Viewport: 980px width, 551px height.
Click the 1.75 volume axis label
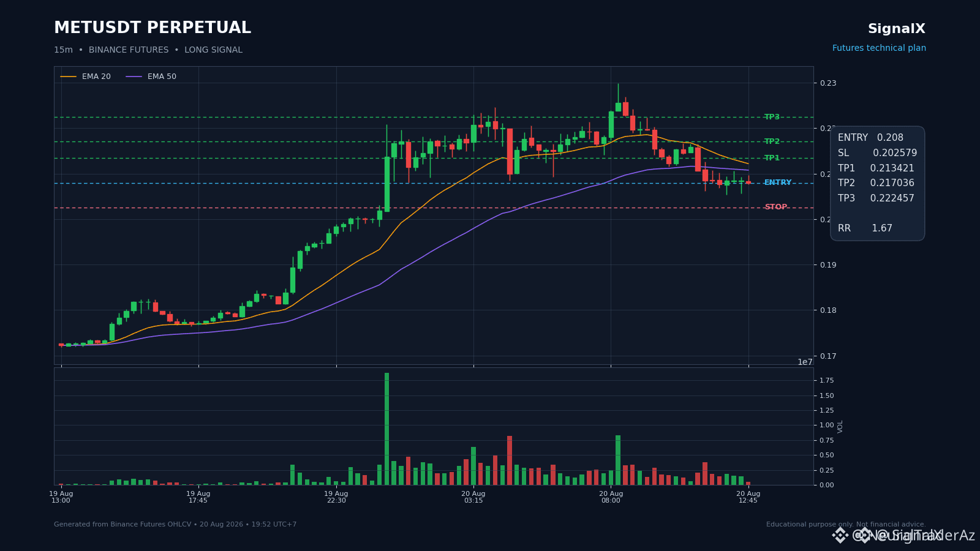click(x=827, y=381)
